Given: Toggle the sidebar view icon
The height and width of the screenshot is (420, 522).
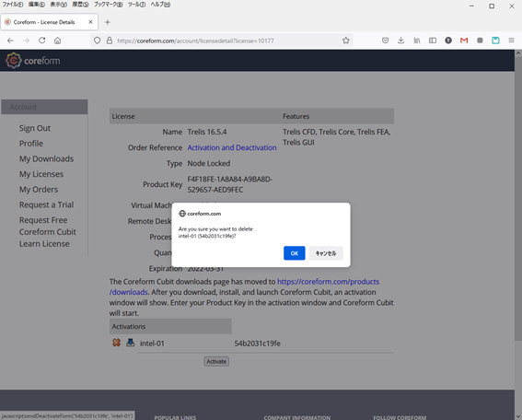Looking at the screenshot, I should click(433, 41).
